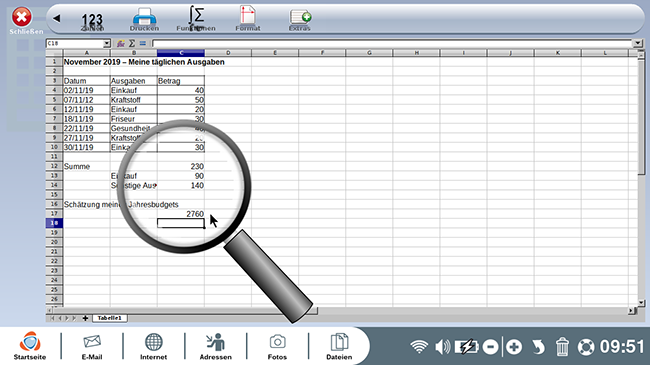Viewport: 650px width, 365px height.
Task: Open the Format toolbar item
Action: 248,19
